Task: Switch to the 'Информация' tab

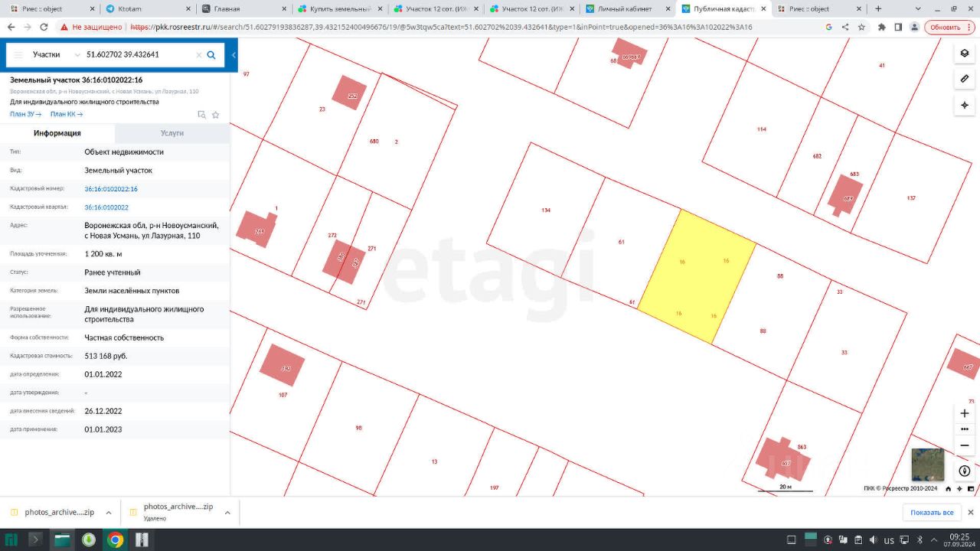Action: [x=57, y=133]
